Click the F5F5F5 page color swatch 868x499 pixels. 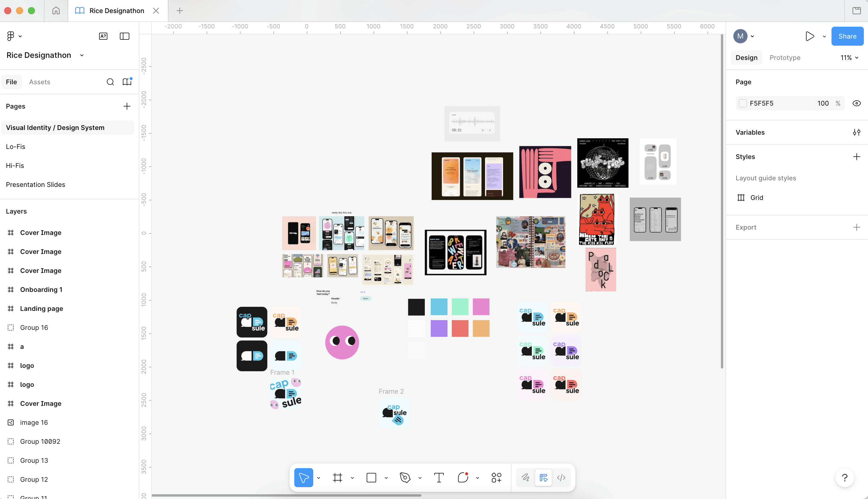click(x=743, y=104)
